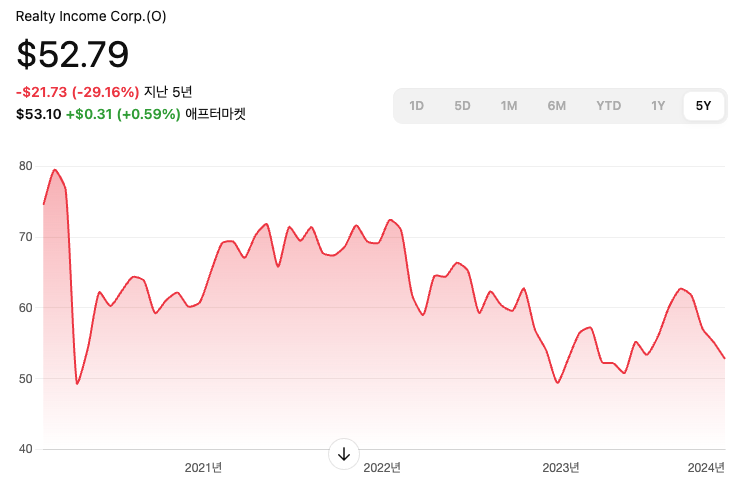Click the 70 y-axis label
The image size is (732, 487).
[26, 237]
